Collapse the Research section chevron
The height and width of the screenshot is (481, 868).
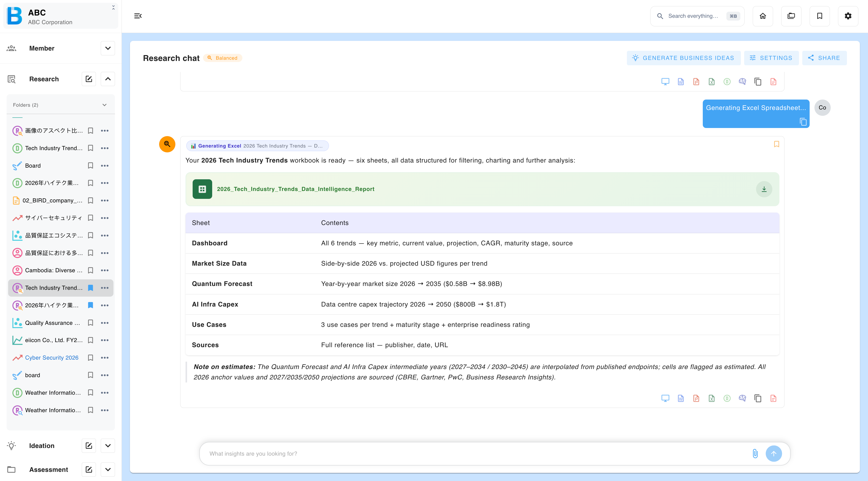[x=108, y=79]
